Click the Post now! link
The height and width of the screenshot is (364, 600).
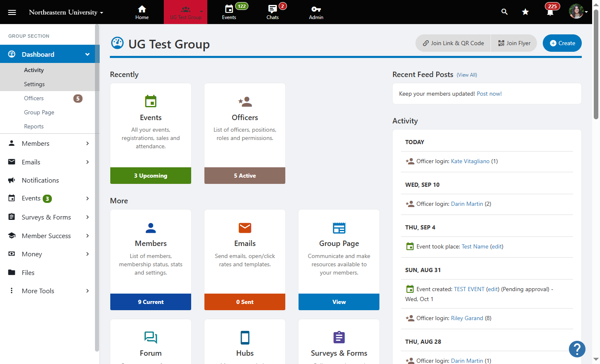point(489,94)
